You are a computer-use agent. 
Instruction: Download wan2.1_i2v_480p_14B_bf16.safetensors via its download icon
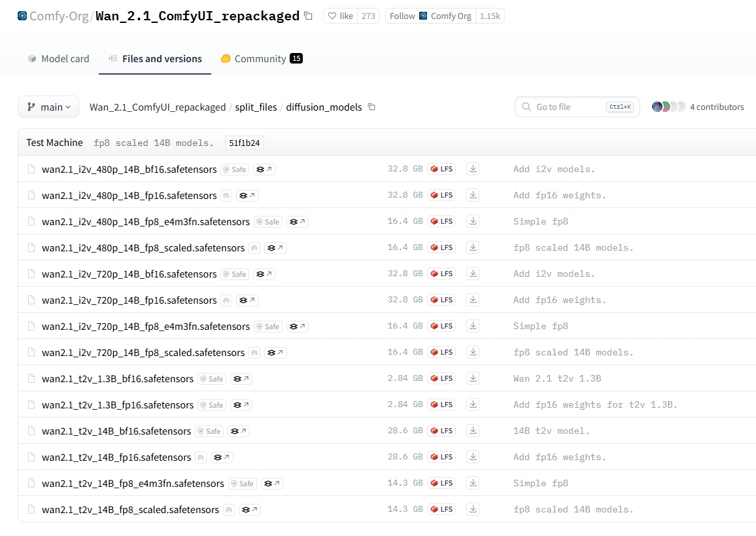coord(473,169)
